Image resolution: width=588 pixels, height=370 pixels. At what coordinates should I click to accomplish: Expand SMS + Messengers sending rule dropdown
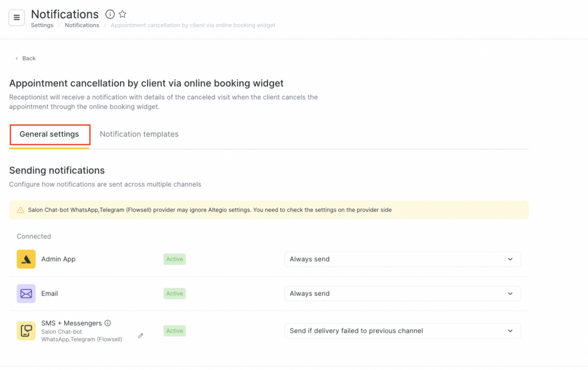402,331
